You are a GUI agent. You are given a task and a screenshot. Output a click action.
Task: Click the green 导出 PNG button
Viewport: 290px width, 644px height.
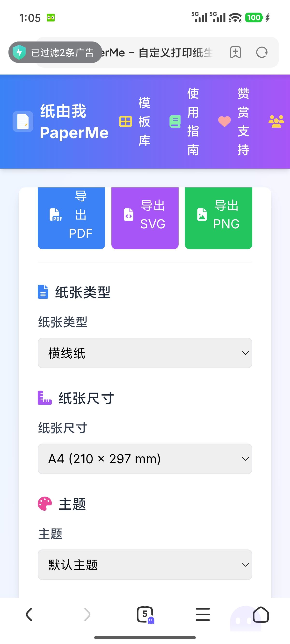(x=218, y=215)
